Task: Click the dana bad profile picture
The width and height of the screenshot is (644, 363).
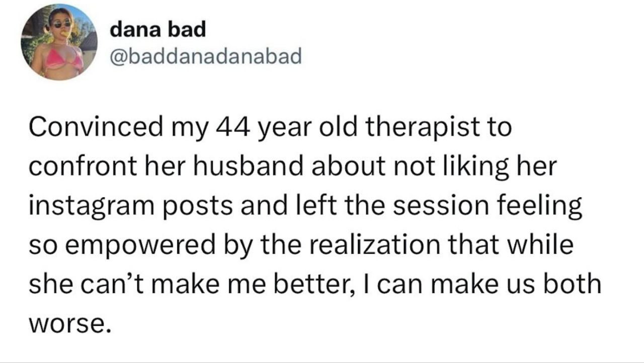Action: 59,42
